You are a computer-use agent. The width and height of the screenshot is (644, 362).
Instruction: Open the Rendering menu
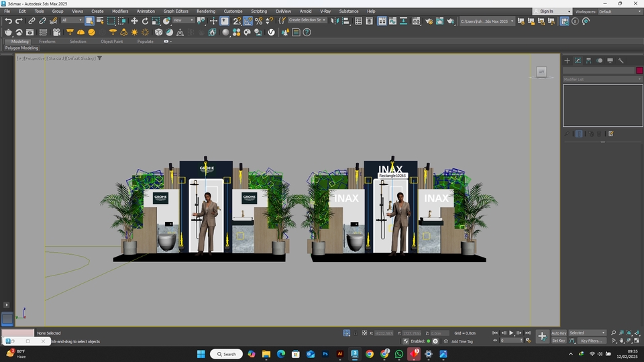206,11
